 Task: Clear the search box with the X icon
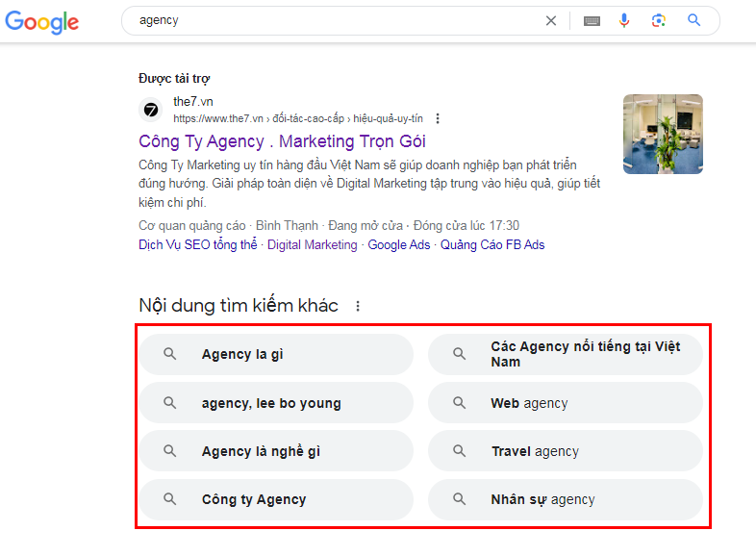550,21
